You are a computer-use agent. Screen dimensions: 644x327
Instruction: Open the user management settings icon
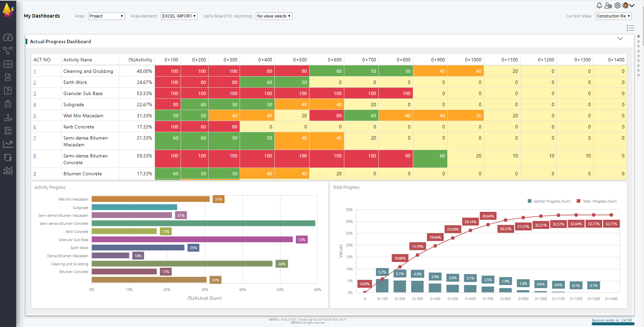(x=608, y=5)
